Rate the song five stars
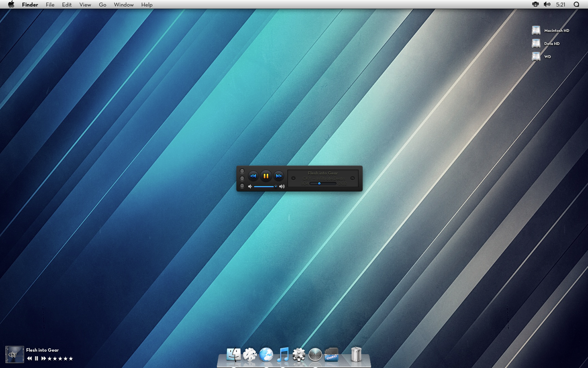 tap(71, 359)
